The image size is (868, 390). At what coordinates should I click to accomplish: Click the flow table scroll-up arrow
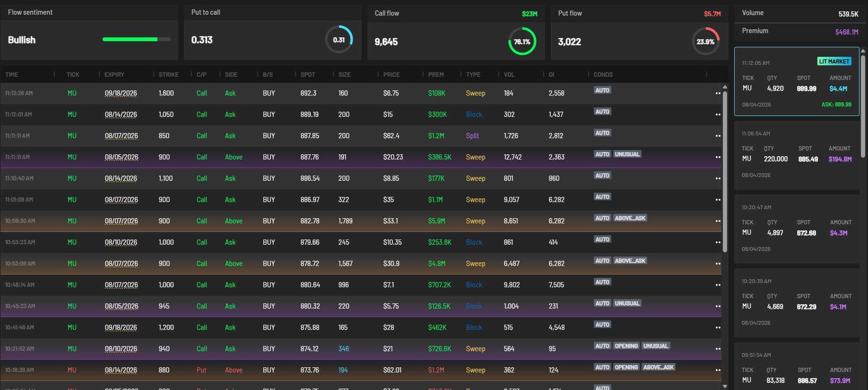click(x=725, y=87)
